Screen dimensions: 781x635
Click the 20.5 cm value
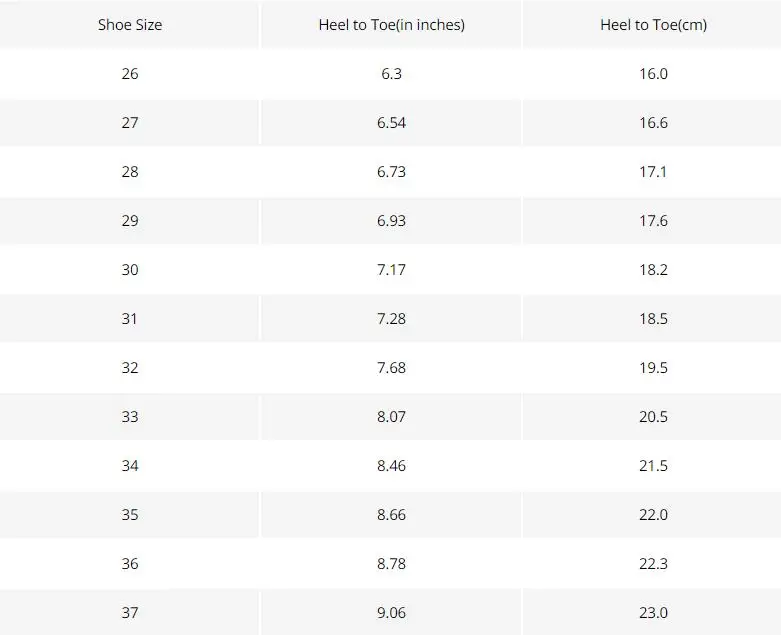pos(653,417)
